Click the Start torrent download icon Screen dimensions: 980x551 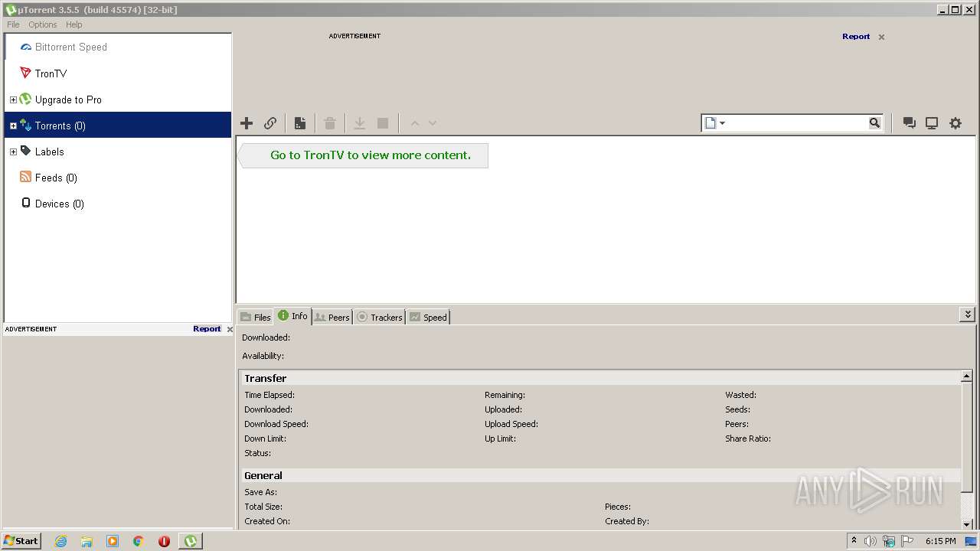point(359,123)
